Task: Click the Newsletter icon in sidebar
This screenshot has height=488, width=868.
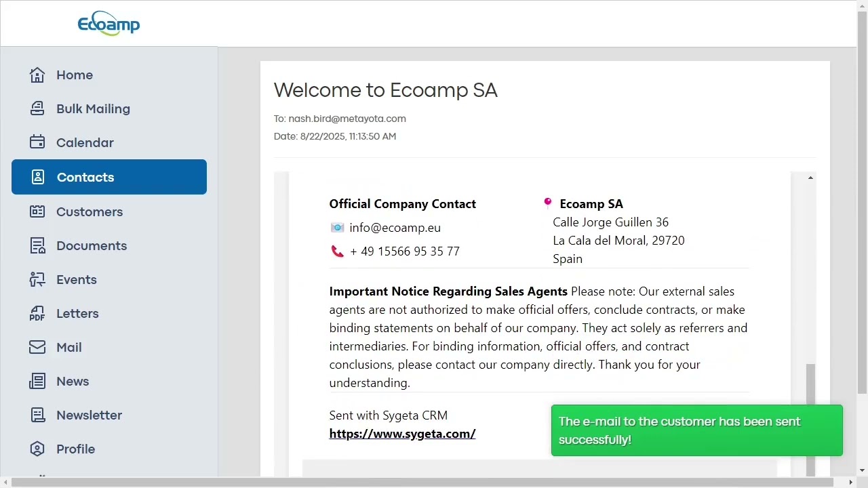Action: coord(37,415)
